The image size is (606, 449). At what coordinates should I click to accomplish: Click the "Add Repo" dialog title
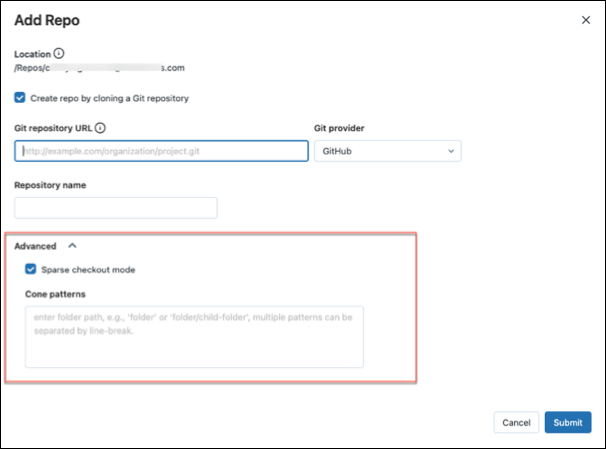pos(49,19)
